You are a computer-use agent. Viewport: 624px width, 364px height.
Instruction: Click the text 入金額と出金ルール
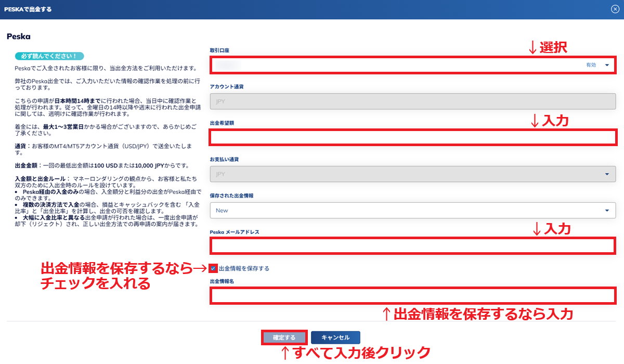click(41, 178)
